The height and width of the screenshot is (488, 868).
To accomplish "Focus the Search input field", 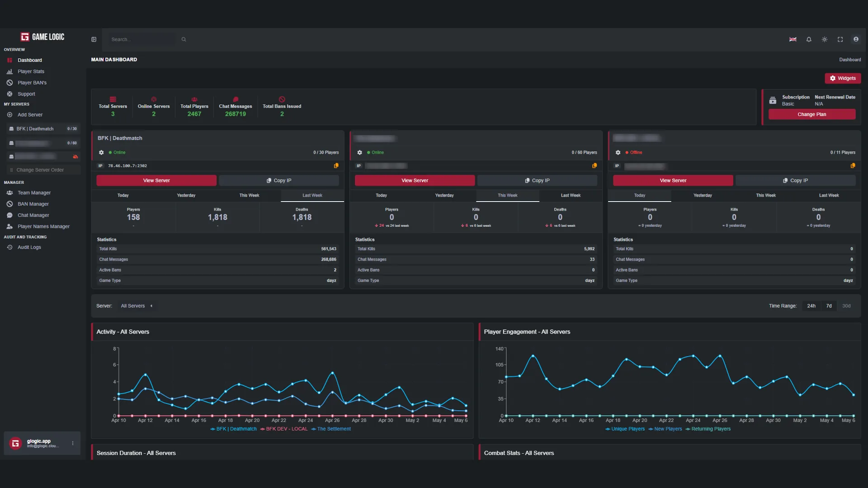I will coord(142,39).
